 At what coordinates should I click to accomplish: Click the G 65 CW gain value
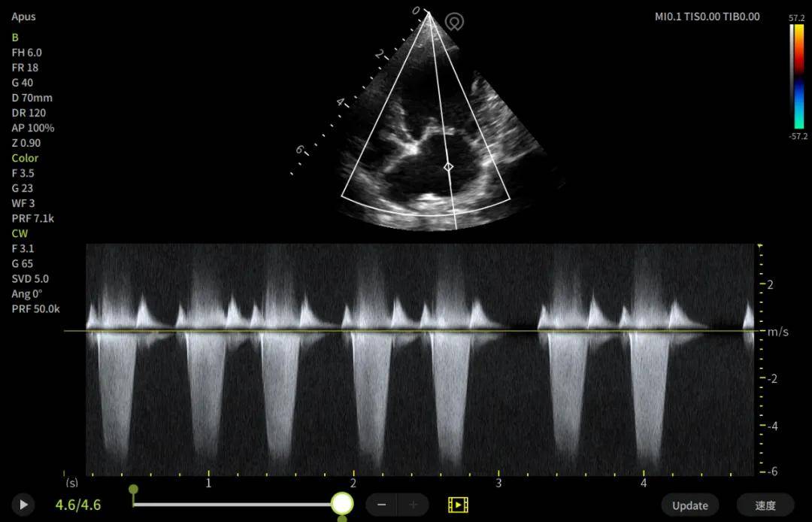(23, 263)
